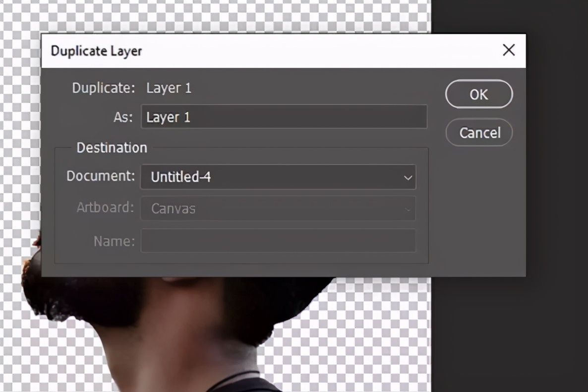The image size is (588, 392).
Task: Click the source layer name beside Duplicate
Action: click(169, 88)
